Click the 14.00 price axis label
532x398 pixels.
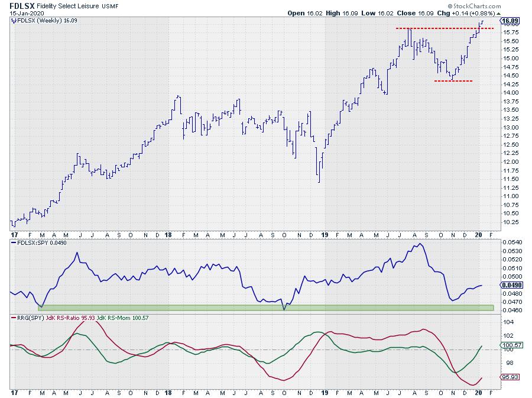coord(510,93)
